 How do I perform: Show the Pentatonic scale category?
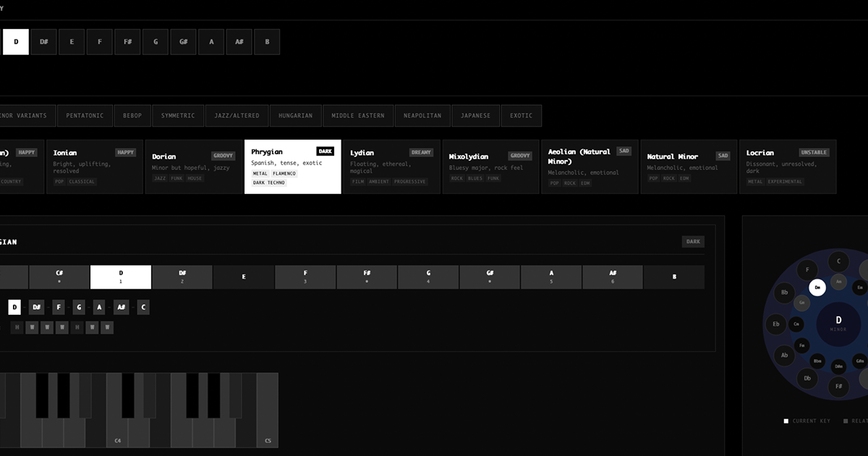(85, 116)
